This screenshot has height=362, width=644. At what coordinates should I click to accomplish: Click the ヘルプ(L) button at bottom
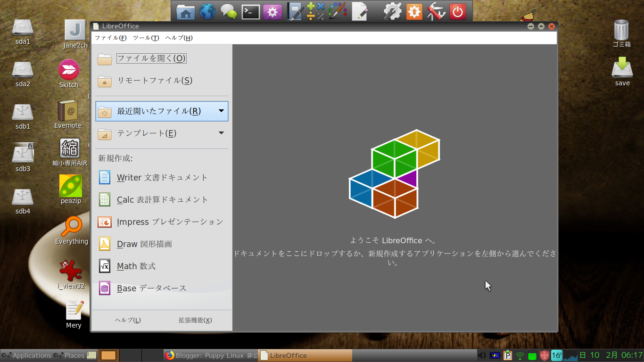pyautogui.click(x=128, y=320)
